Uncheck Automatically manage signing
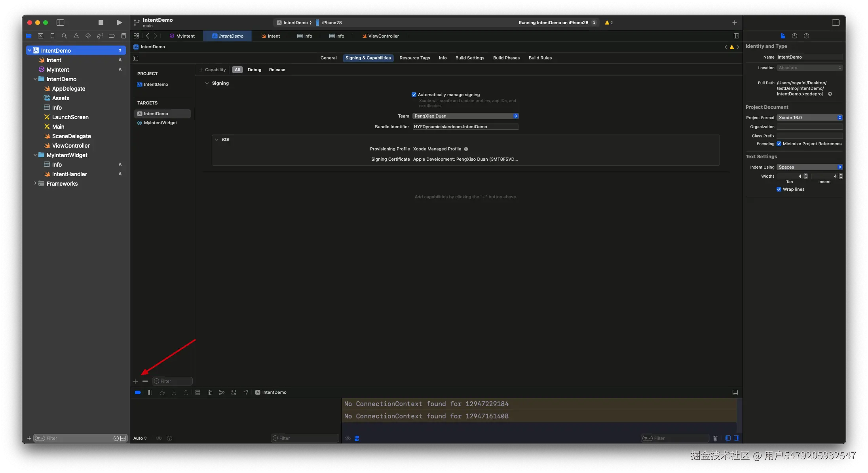The image size is (868, 473). (414, 95)
